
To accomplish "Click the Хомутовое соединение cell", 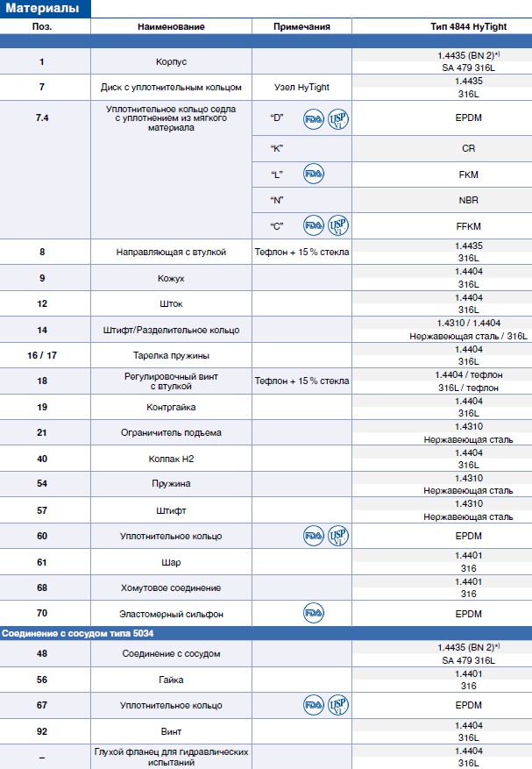I will 171,587.
